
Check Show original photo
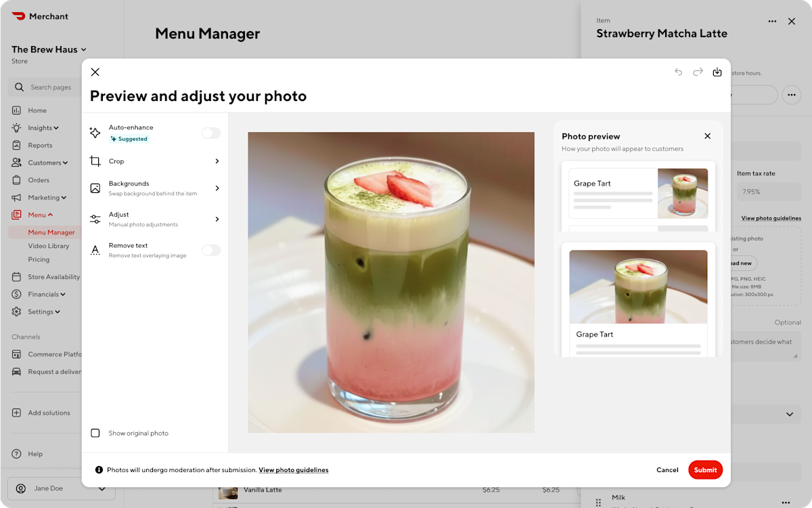95,433
